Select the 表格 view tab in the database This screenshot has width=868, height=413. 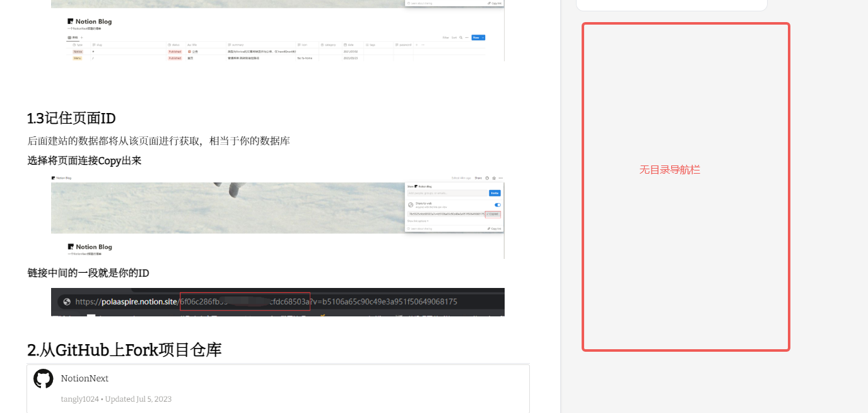[72, 37]
